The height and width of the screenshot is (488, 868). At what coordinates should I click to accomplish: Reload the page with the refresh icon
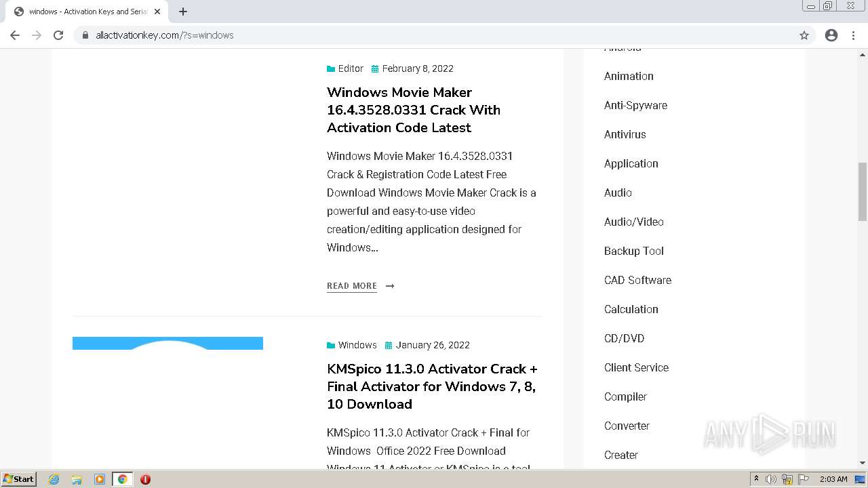point(58,35)
